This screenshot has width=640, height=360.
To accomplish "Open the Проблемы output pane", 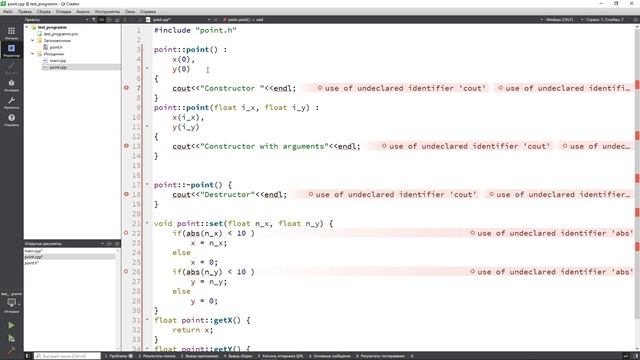I will click(x=119, y=356).
